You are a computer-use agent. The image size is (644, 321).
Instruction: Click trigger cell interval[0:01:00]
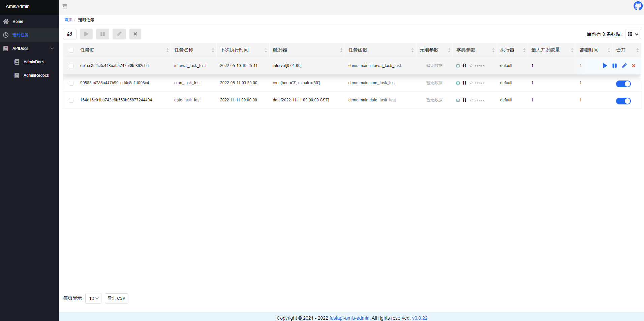[287, 66]
